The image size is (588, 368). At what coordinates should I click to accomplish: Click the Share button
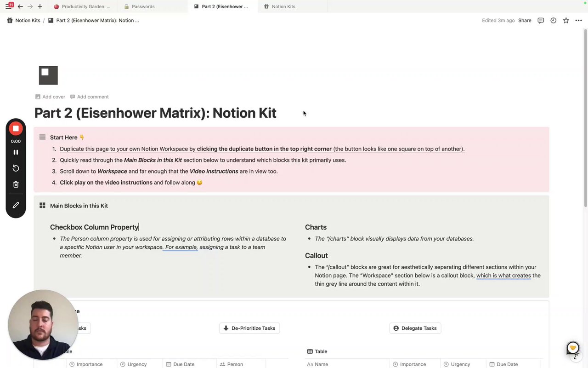525,20
